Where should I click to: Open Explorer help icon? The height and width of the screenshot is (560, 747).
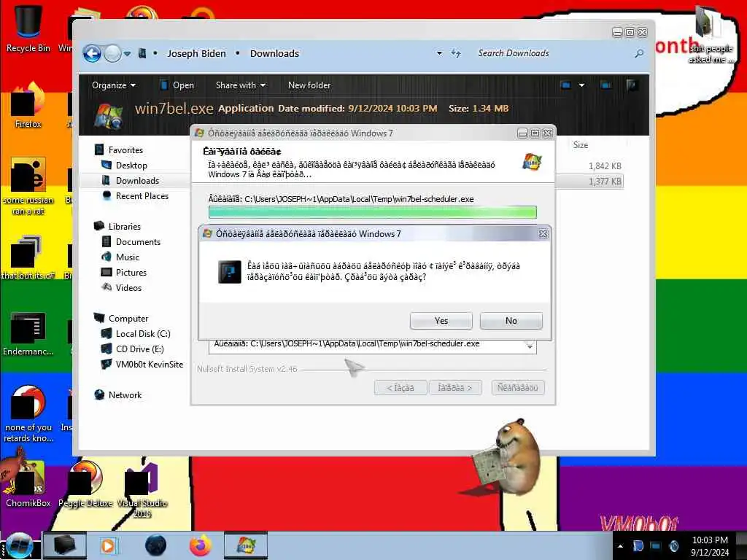click(x=632, y=85)
